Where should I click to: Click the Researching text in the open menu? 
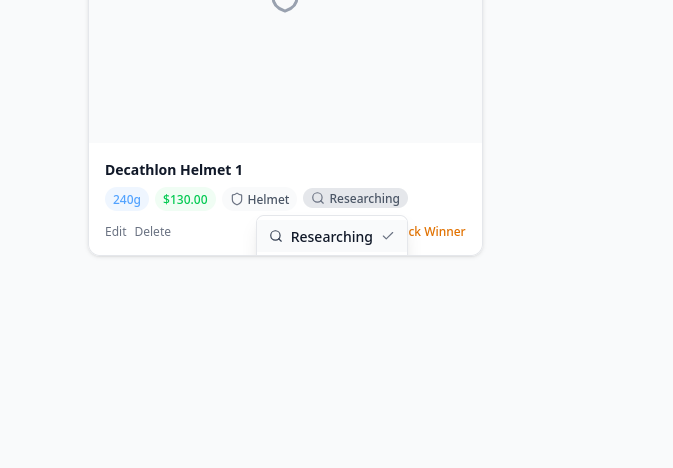pos(331,237)
